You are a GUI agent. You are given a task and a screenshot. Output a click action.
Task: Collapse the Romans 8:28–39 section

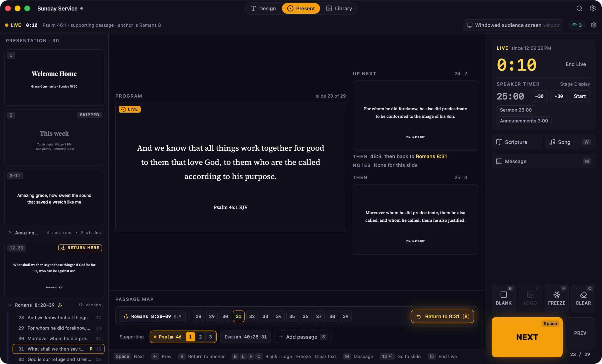point(10,305)
